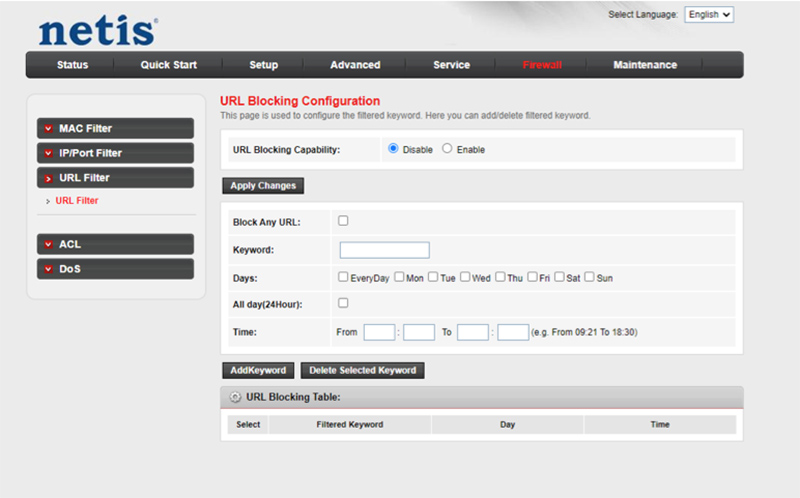Screen dimensions: 800x498
Task: Expand the ACL sidebar section
Action: coord(115,244)
